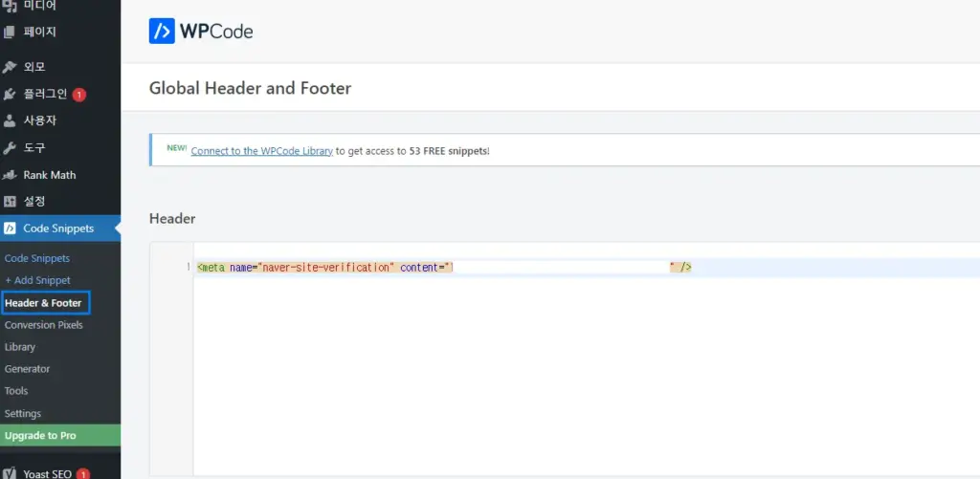Open WPCode Settings submenu item
Image resolution: width=980 pixels, height=479 pixels.
click(23, 413)
